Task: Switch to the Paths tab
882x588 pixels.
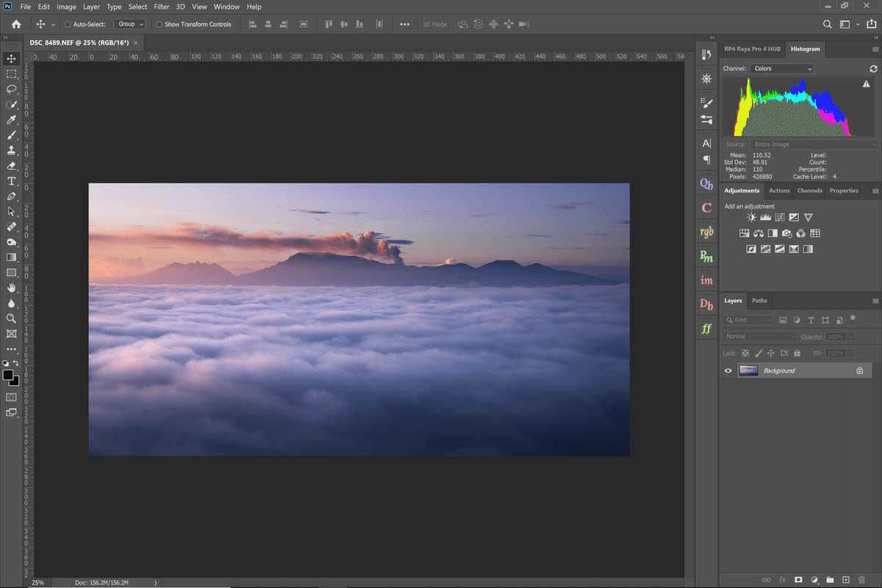Action: pyautogui.click(x=759, y=301)
